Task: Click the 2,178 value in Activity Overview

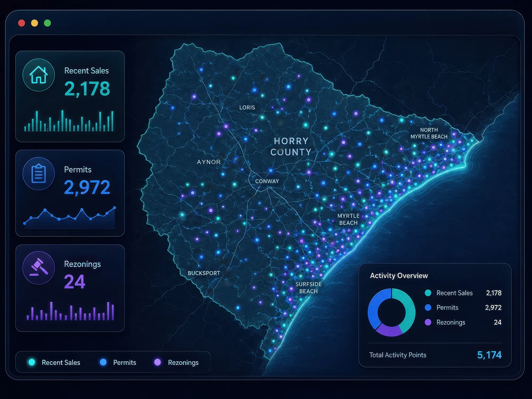Action: (494, 293)
